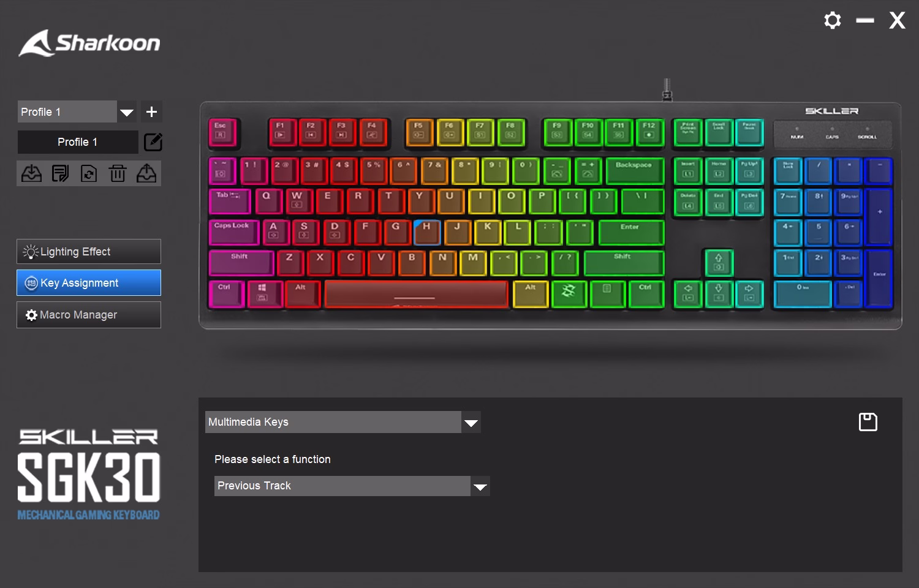The image size is (919, 588).
Task: Click the edit profile name pencil icon
Action: click(153, 142)
